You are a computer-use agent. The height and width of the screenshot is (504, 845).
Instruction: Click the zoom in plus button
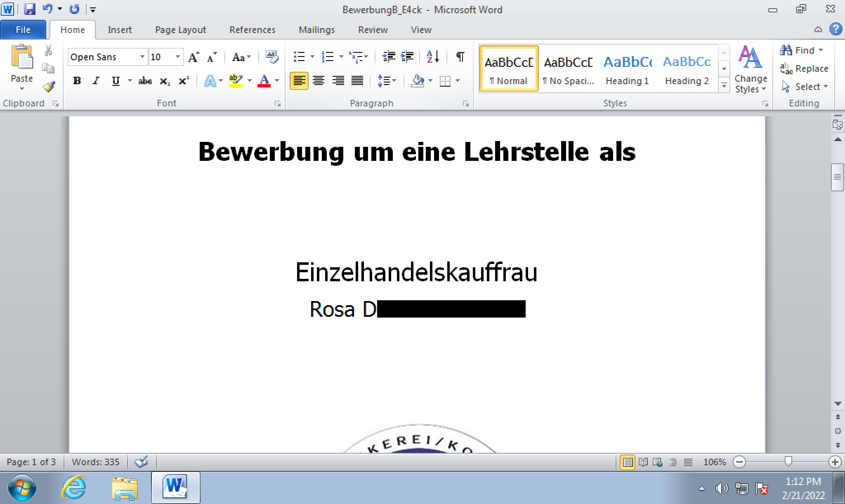tap(835, 462)
